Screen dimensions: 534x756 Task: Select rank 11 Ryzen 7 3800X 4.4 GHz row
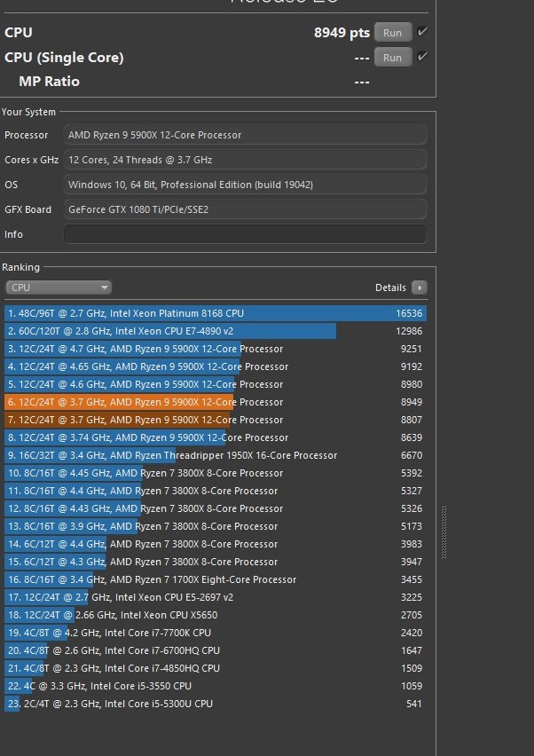pos(216,491)
